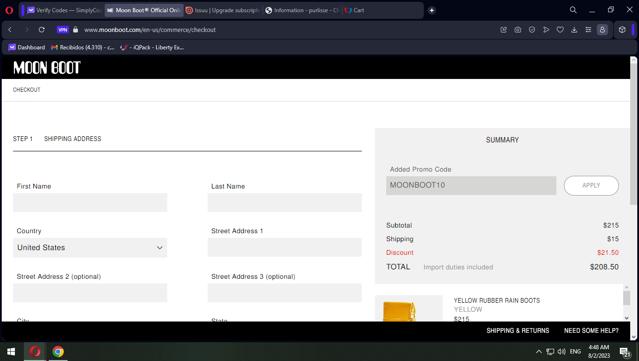The width and height of the screenshot is (639, 361).
Task: Open the taskbar clock and date
Action: 599,352
